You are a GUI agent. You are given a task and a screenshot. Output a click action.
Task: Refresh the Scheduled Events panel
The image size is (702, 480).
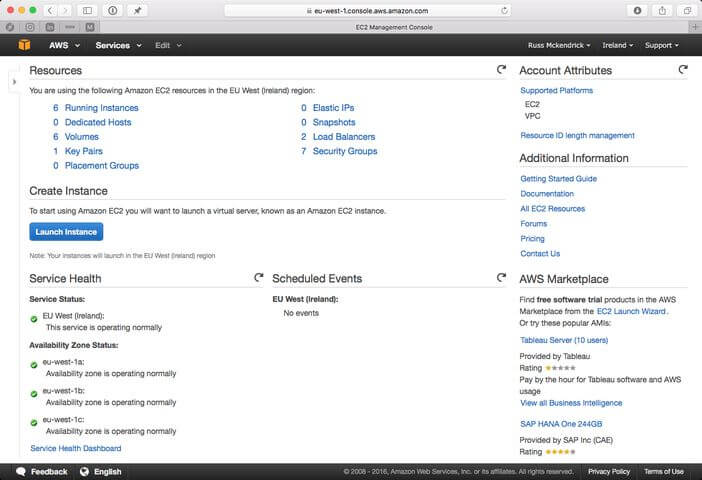(x=501, y=278)
